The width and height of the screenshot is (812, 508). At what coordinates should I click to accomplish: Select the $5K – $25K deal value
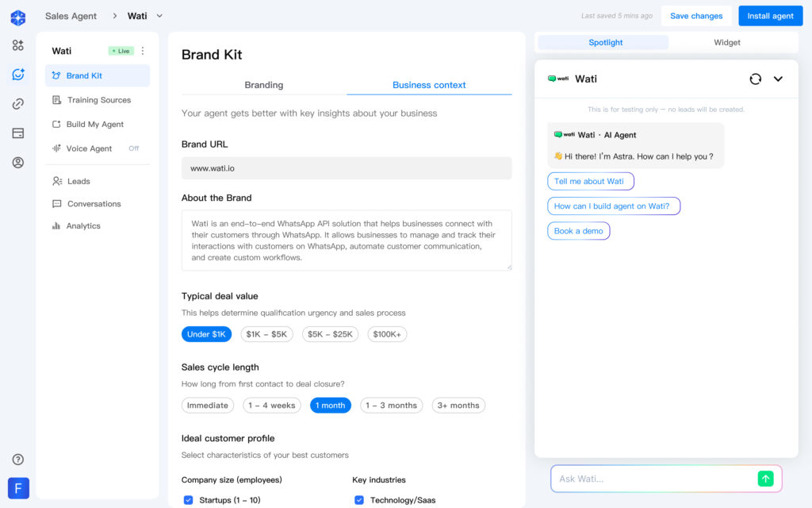(330, 334)
